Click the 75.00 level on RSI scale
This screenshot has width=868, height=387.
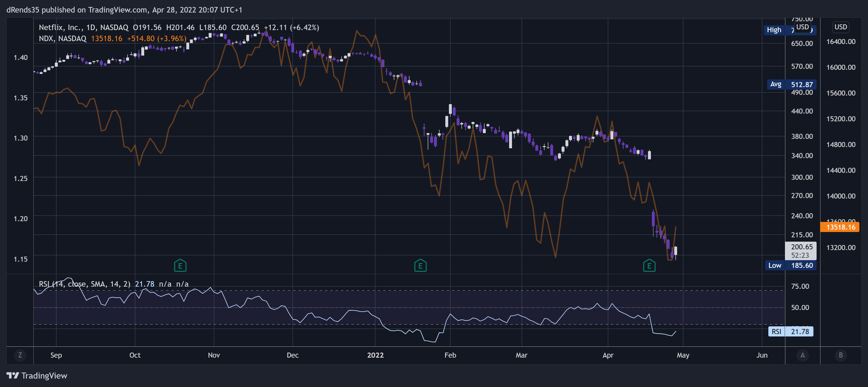pyautogui.click(x=800, y=286)
